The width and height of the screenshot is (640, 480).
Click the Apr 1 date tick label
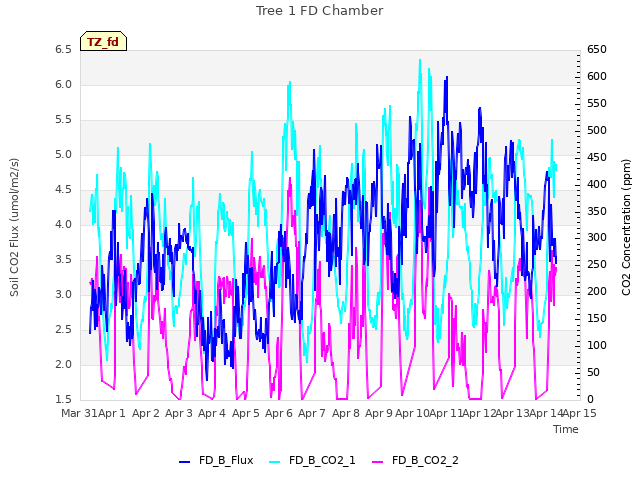111,413
